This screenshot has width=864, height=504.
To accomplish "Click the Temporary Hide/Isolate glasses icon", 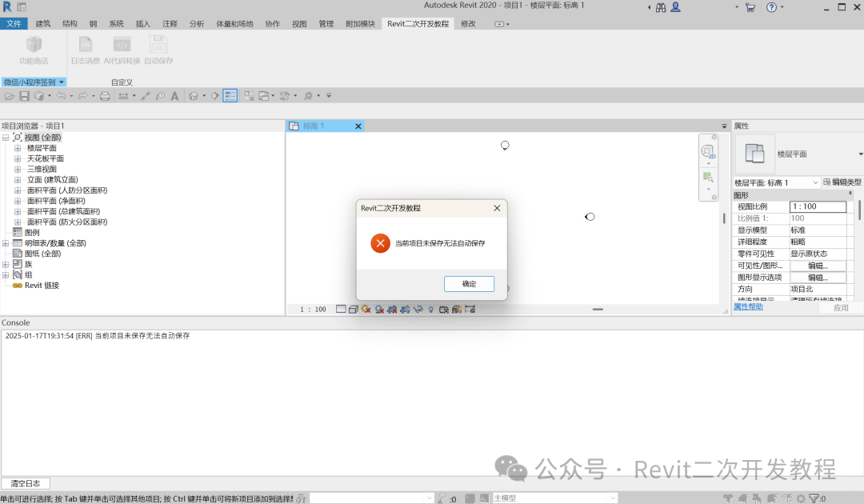I will pos(418,309).
